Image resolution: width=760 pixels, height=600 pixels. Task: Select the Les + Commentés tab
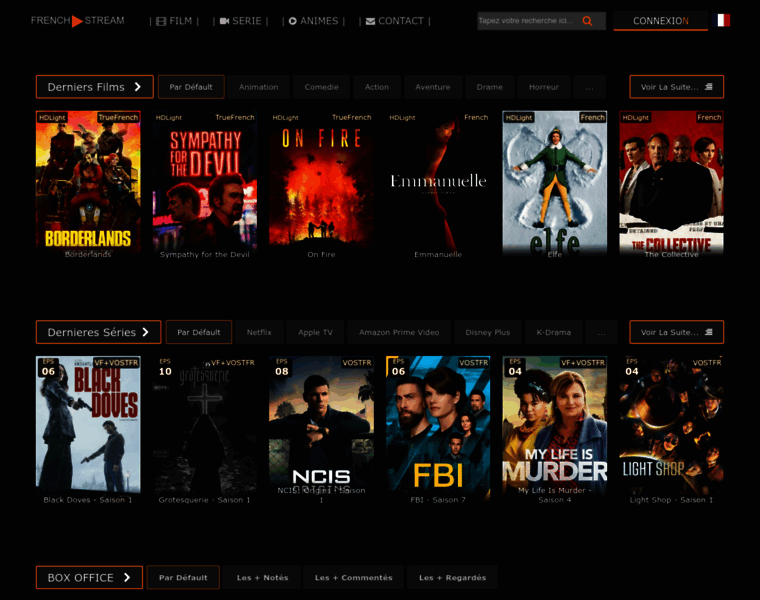(x=353, y=577)
